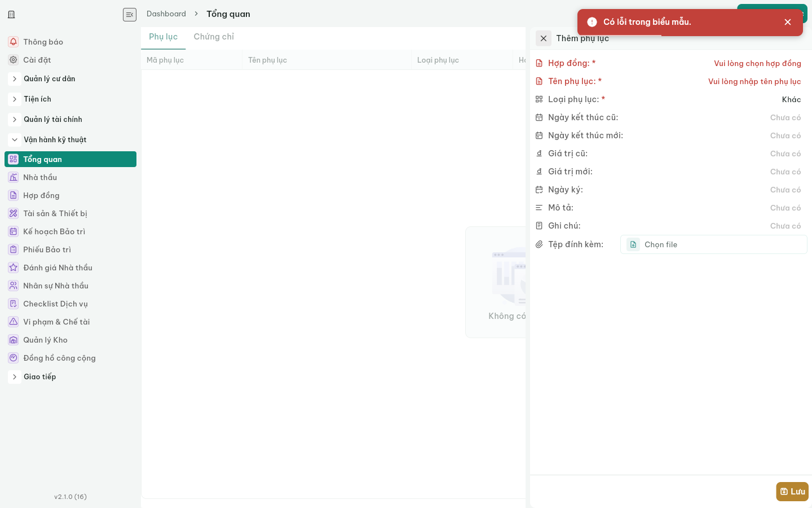The width and height of the screenshot is (812, 508).
Task: Expand the Giao tiếp section
Action: (x=15, y=377)
